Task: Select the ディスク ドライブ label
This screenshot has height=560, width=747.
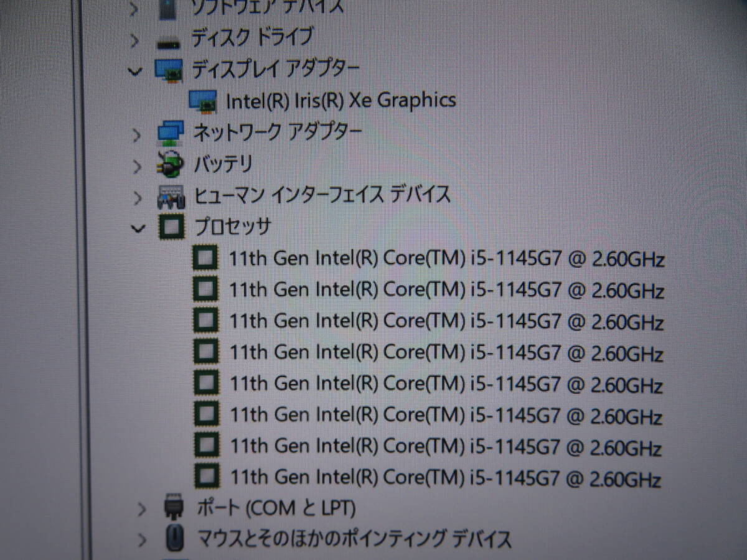Action: (x=252, y=37)
